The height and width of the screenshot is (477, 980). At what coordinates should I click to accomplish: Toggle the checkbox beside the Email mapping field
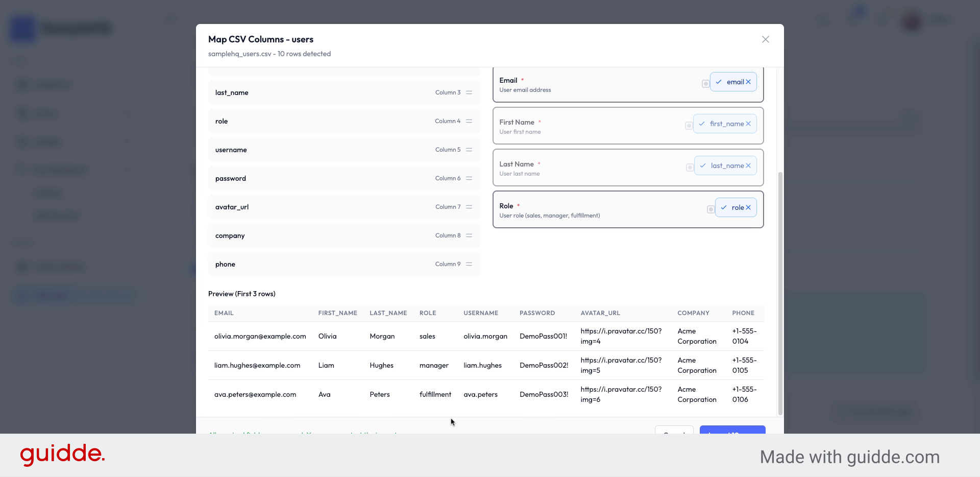pos(705,83)
